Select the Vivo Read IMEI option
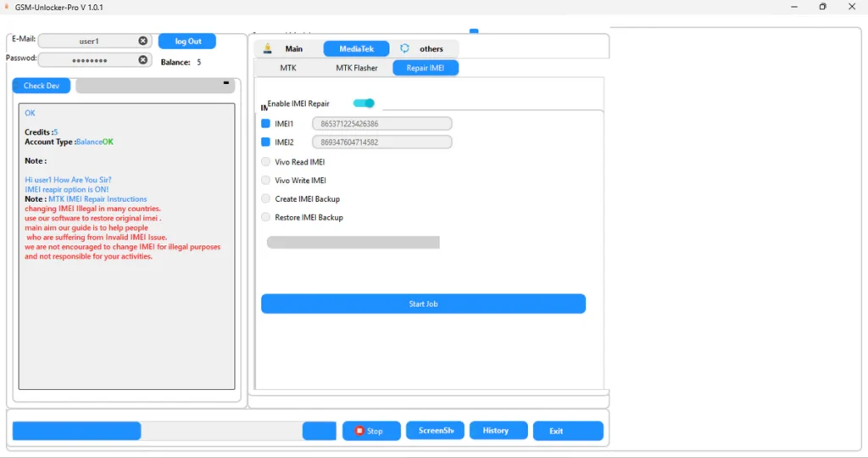The width and height of the screenshot is (868, 458). pyautogui.click(x=266, y=162)
